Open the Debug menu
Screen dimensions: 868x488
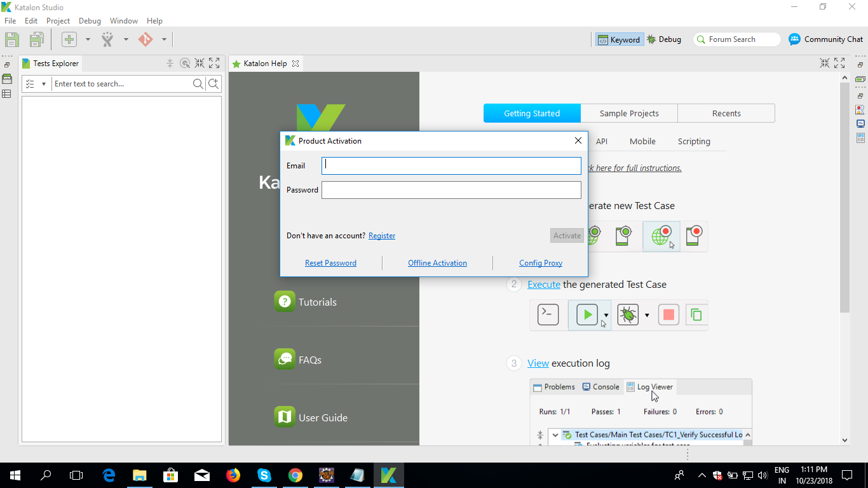pos(90,21)
